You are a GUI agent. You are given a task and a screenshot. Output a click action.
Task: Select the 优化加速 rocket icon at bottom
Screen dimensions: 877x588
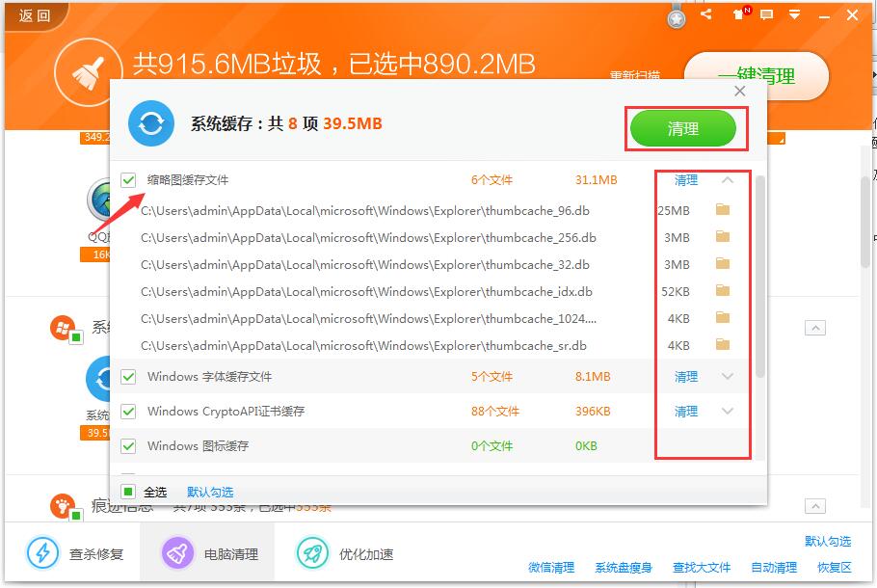pos(310,551)
